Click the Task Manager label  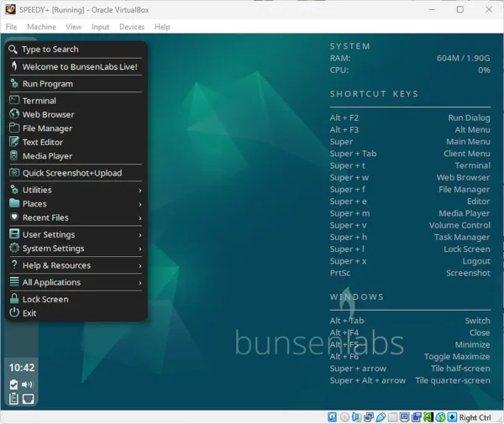click(462, 237)
